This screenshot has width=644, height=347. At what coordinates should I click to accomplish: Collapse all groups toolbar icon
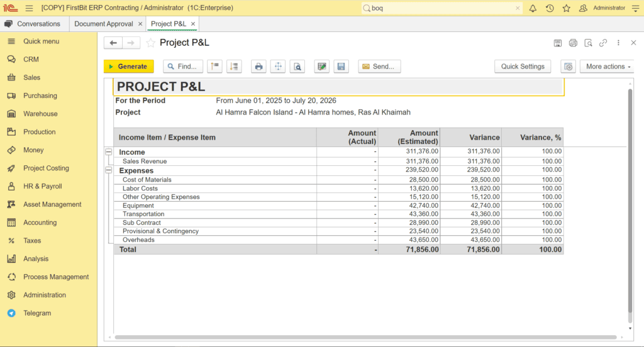point(215,67)
